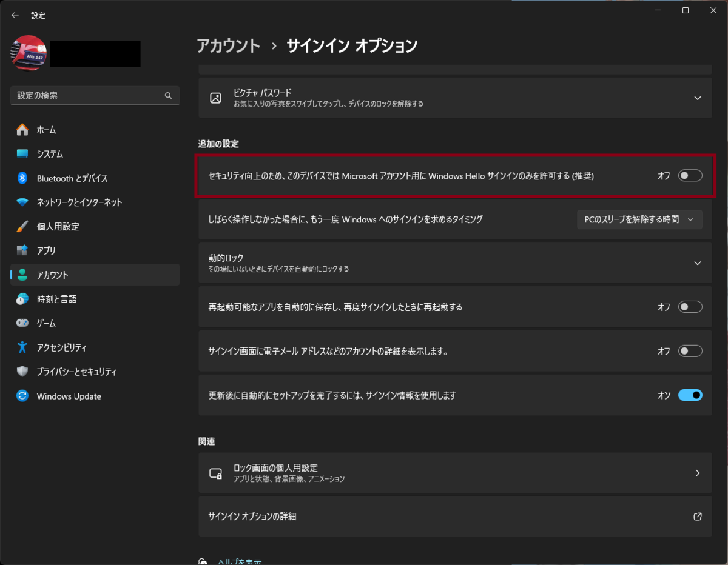Click the Apps icon in sidebar
Image resolution: width=728 pixels, height=565 pixels.
point(22,250)
